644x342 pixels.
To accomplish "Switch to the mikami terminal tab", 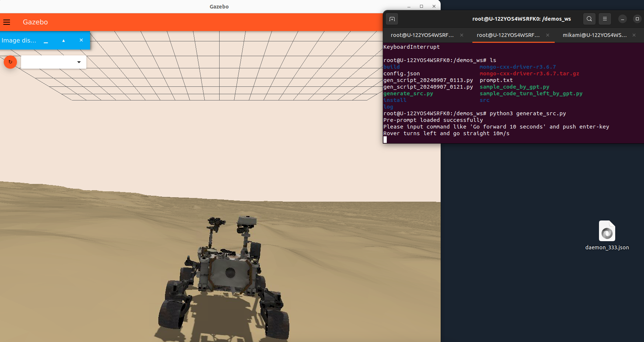I will [x=595, y=35].
